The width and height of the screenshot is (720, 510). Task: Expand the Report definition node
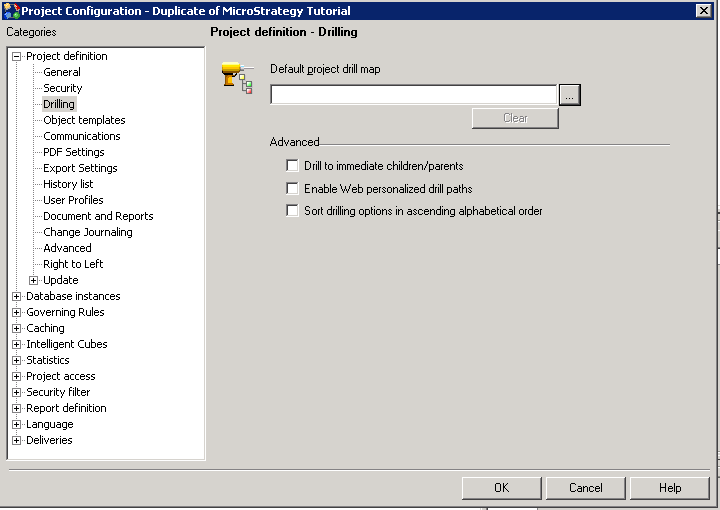(17, 409)
